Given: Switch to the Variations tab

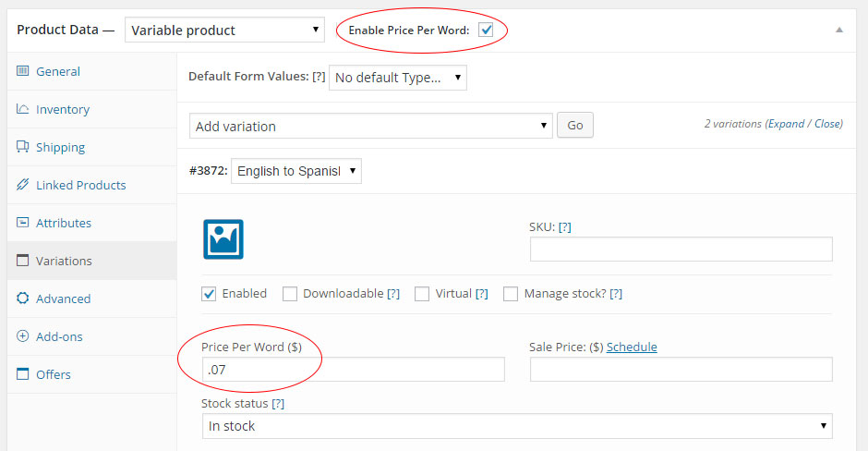Looking at the screenshot, I should 92,261.
